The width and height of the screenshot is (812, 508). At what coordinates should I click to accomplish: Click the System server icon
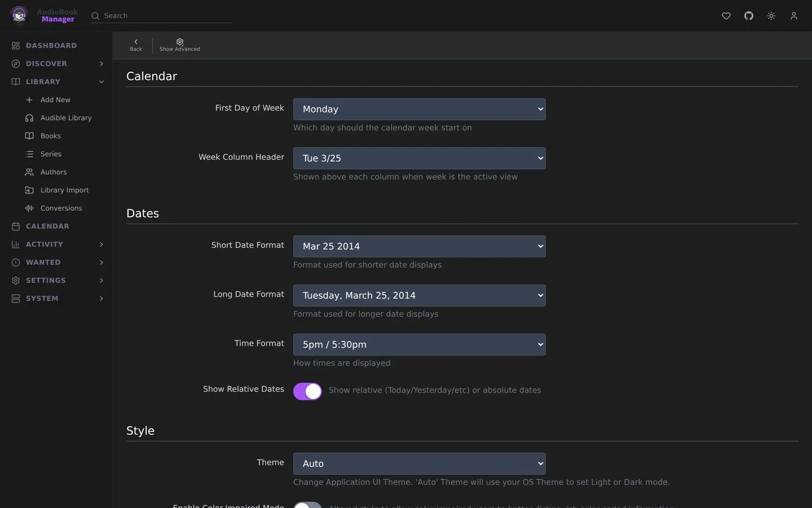coord(16,299)
